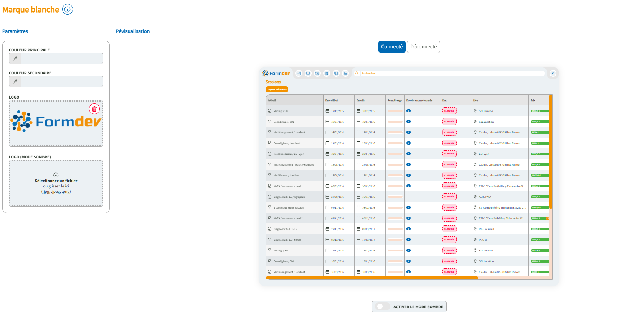Click the open book icon in preview
The image size is (644, 317).
308,73
